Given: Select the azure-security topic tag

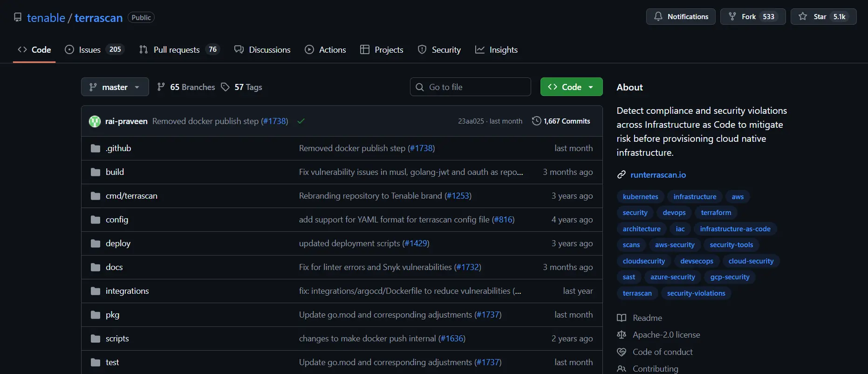Looking at the screenshot, I should [673, 277].
